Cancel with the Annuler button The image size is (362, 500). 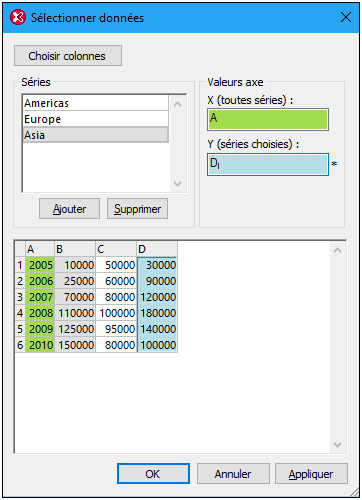click(233, 473)
